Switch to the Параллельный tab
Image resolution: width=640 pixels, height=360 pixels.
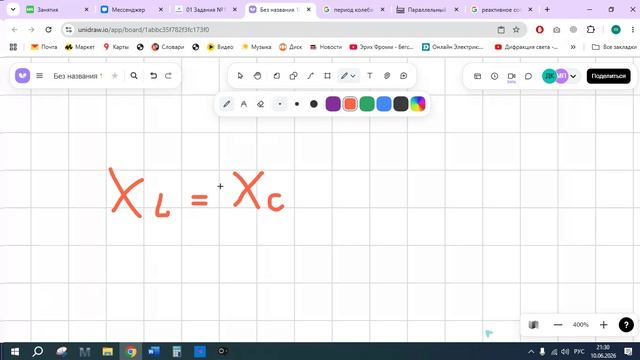point(428,9)
